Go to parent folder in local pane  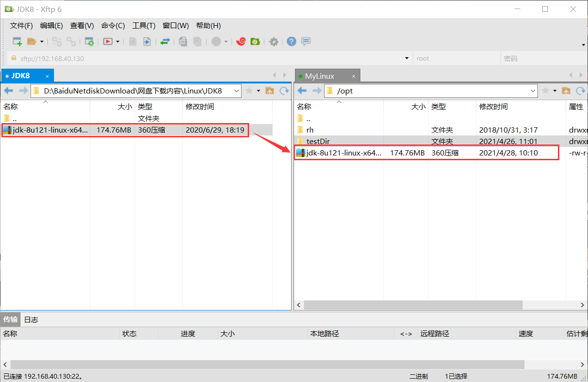[270, 91]
